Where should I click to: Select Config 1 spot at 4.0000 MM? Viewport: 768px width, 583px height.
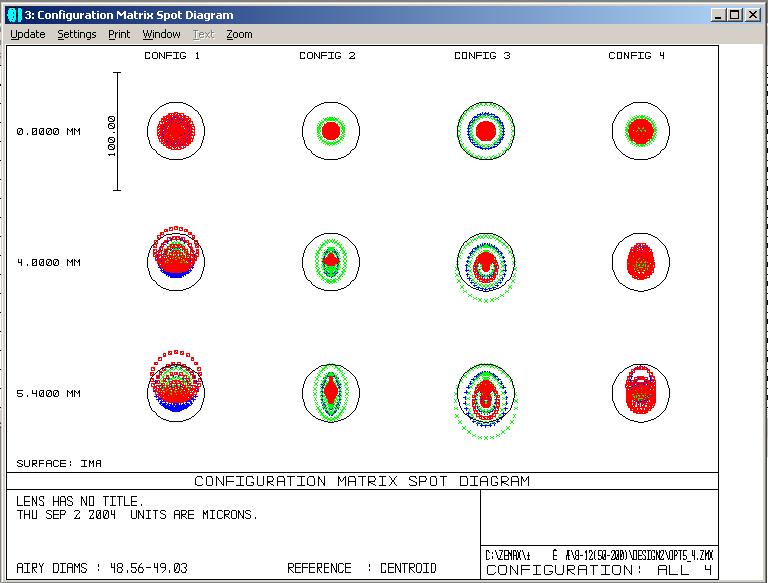pos(176,260)
